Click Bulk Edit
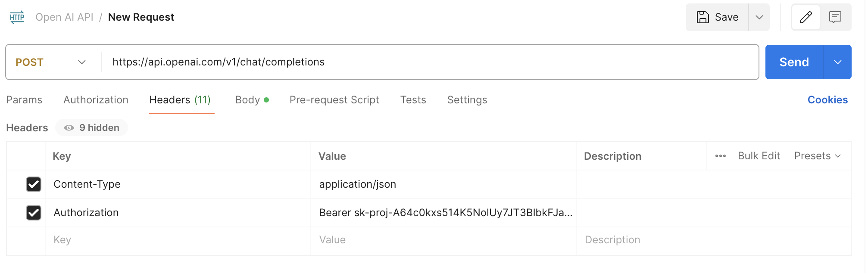The image size is (868, 273). [x=759, y=156]
